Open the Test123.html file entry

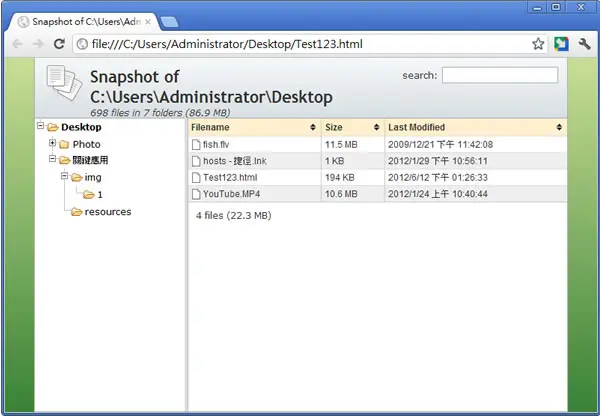[x=230, y=178]
